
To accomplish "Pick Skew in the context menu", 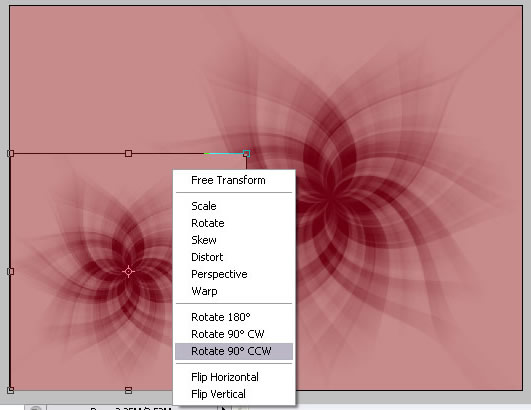I will (234, 240).
